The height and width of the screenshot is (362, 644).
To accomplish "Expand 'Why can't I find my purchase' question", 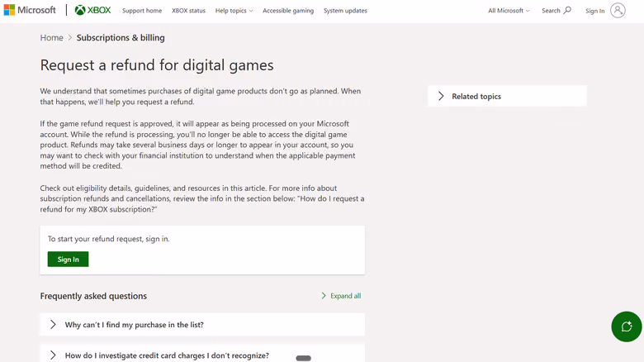I will tap(202, 325).
